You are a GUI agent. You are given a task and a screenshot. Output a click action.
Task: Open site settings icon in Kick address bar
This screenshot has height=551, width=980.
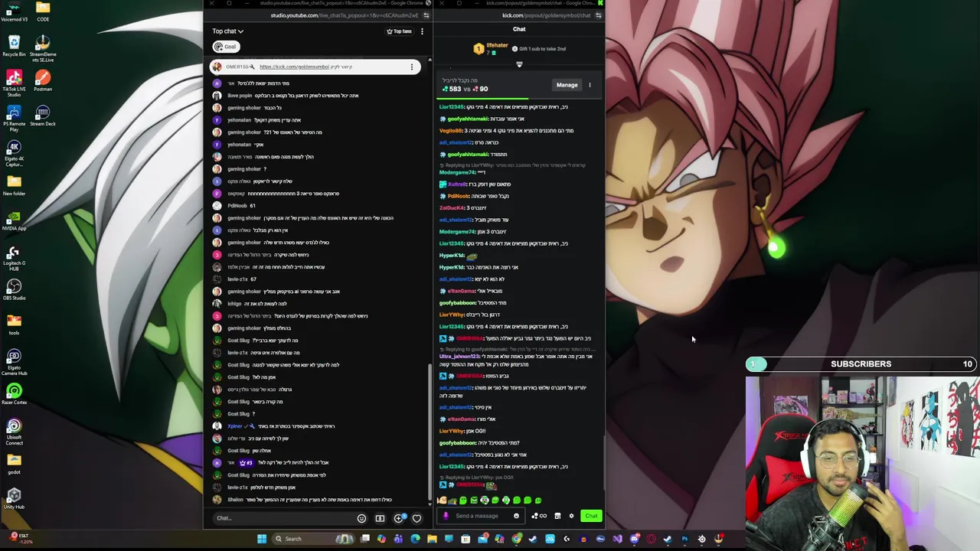(599, 15)
